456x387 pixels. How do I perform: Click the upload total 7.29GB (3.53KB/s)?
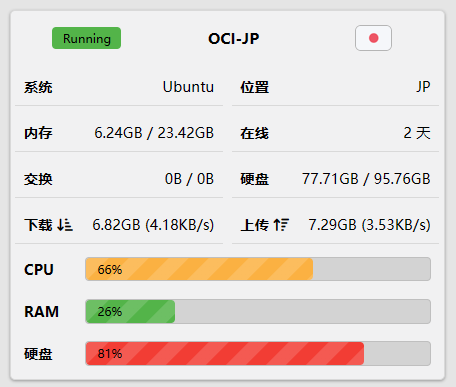(369, 225)
